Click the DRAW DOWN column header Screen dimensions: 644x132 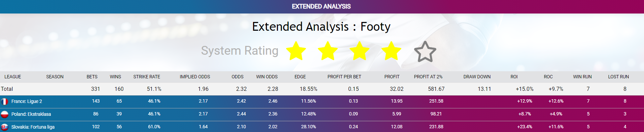tap(477, 77)
